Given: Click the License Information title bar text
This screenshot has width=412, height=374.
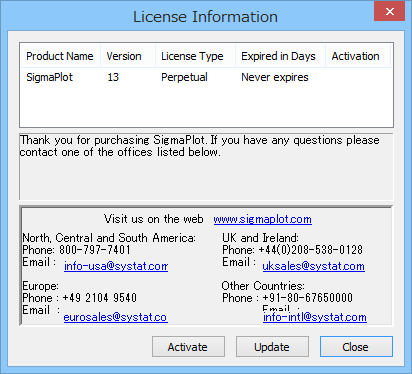Looking at the screenshot, I should [x=205, y=17].
